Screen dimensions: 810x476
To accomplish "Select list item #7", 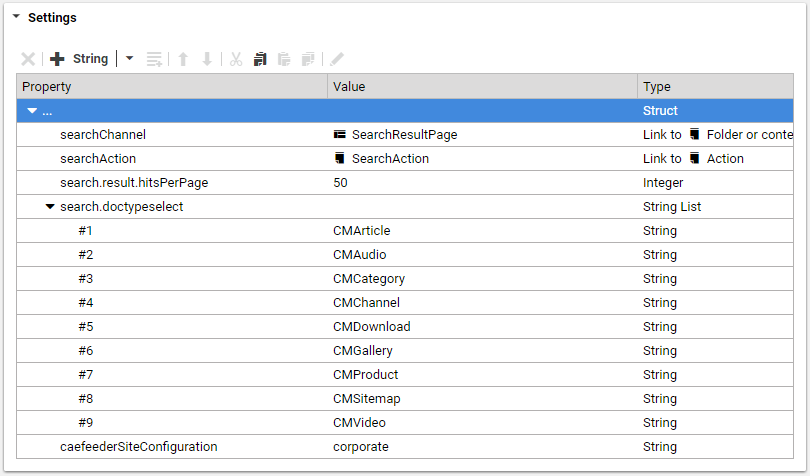I will pos(86,375).
